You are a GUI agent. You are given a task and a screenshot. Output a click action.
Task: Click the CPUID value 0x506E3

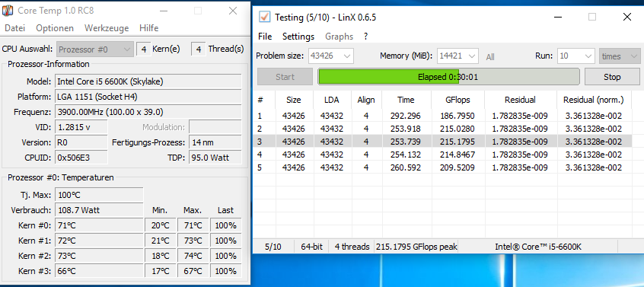pos(81,158)
